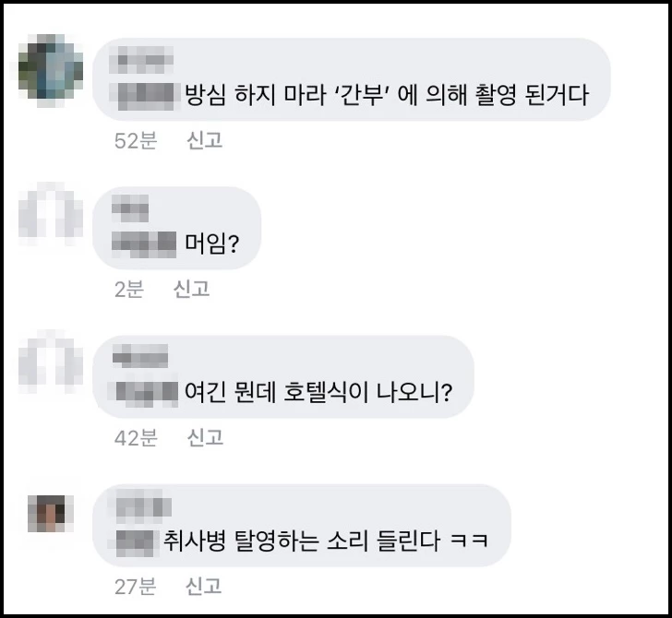Open the 42분 comment timestamp

pos(136,438)
